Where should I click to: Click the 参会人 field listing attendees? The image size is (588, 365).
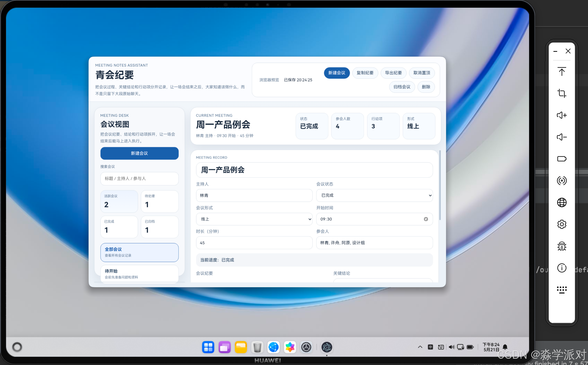(374, 243)
